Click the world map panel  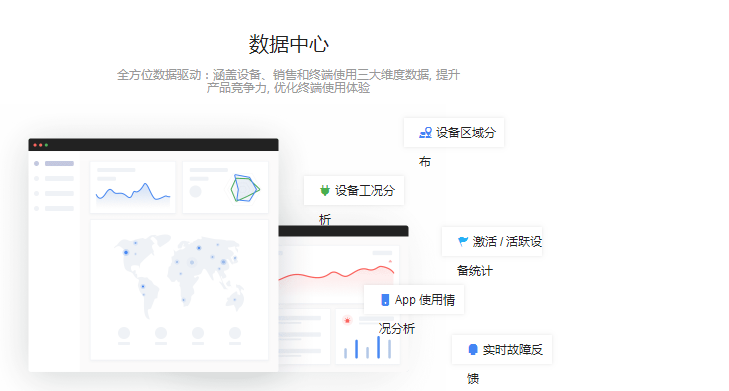pyautogui.click(x=179, y=290)
